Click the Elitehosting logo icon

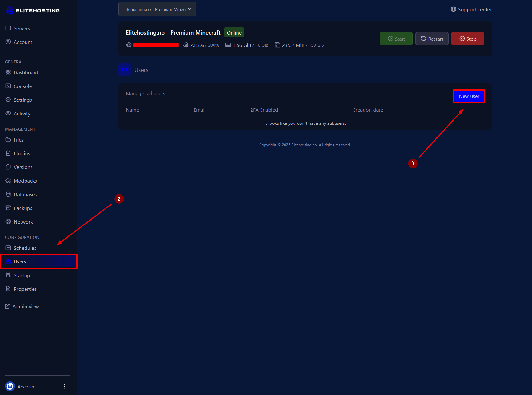pyautogui.click(x=10, y=10)
